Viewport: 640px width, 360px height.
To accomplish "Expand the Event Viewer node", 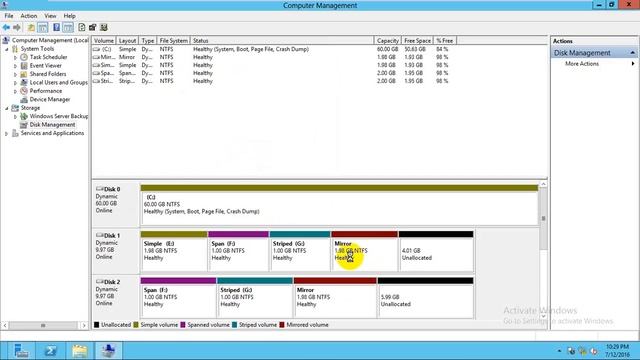I will tap(16, 66).
